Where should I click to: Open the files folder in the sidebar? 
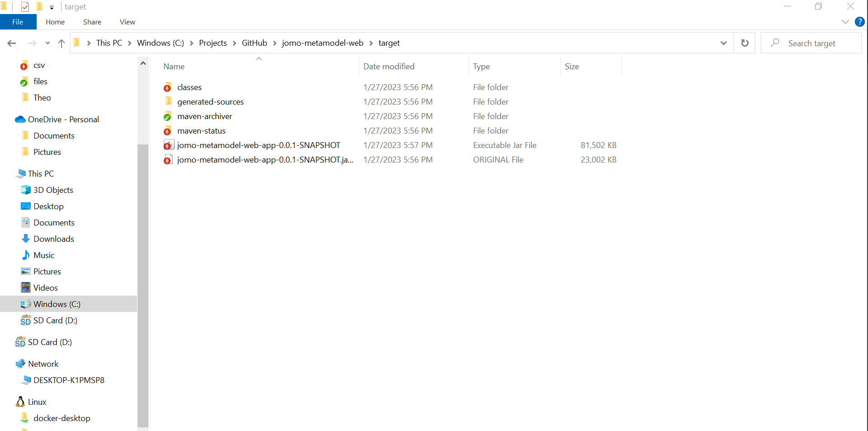tap(40, 81)
